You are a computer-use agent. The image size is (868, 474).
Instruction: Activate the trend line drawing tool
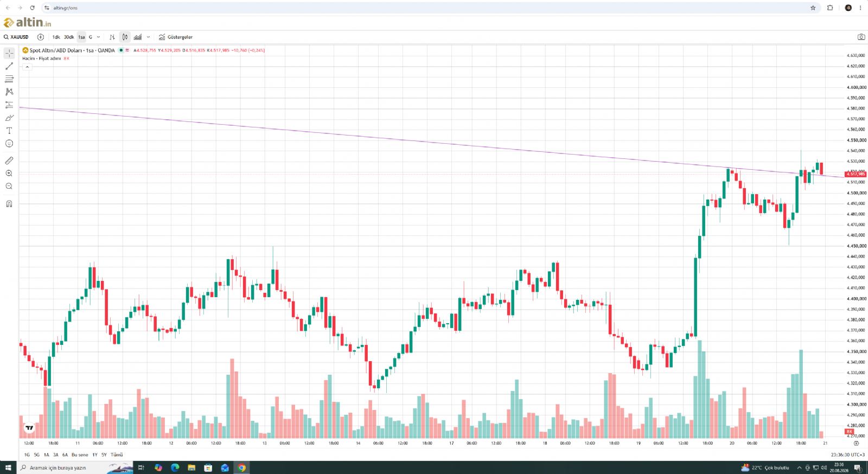9,66
